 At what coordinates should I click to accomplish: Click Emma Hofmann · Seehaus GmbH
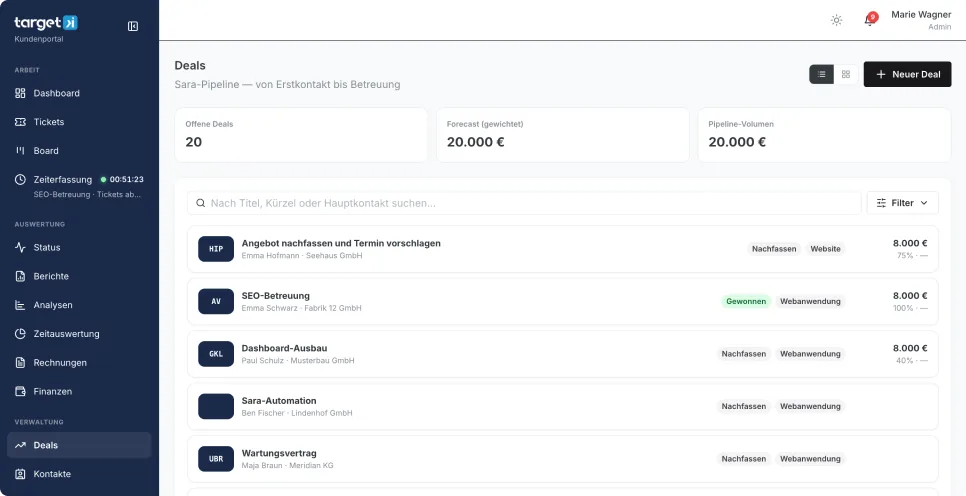(x=302, y=256)
